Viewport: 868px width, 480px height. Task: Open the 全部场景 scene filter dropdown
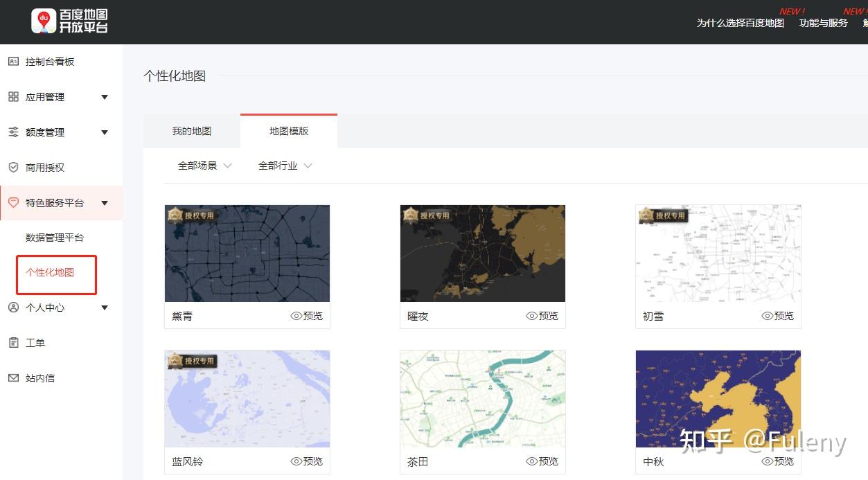point(202,166)
